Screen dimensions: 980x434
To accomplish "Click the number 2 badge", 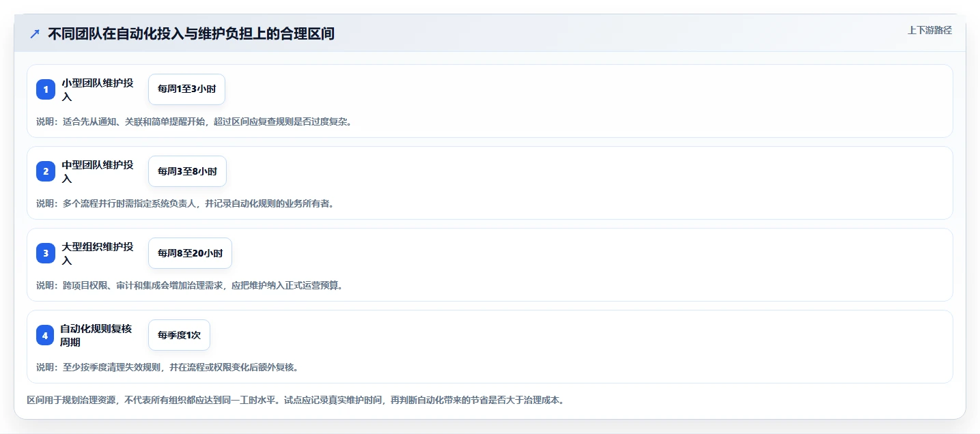I will pyautogui.click(x=46, y=171).
